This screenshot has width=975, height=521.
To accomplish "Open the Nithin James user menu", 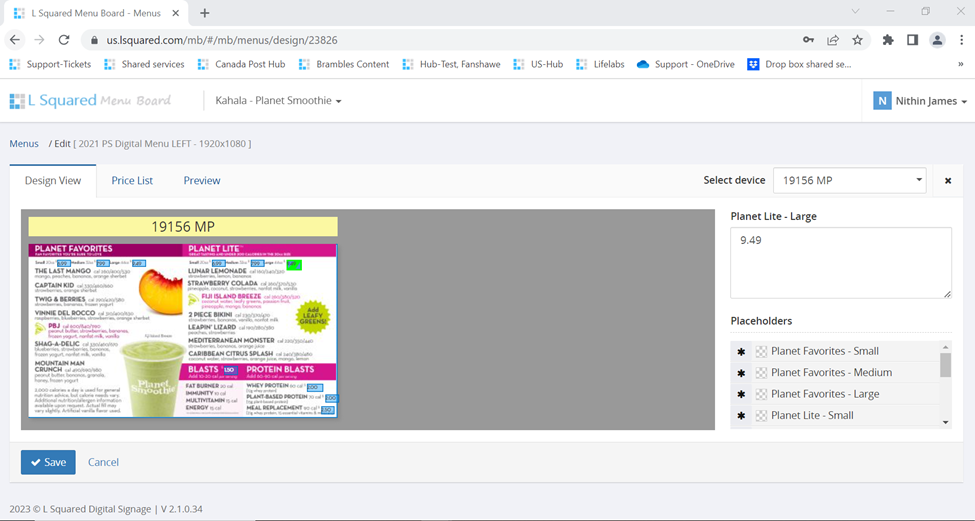I will [930, 101].
